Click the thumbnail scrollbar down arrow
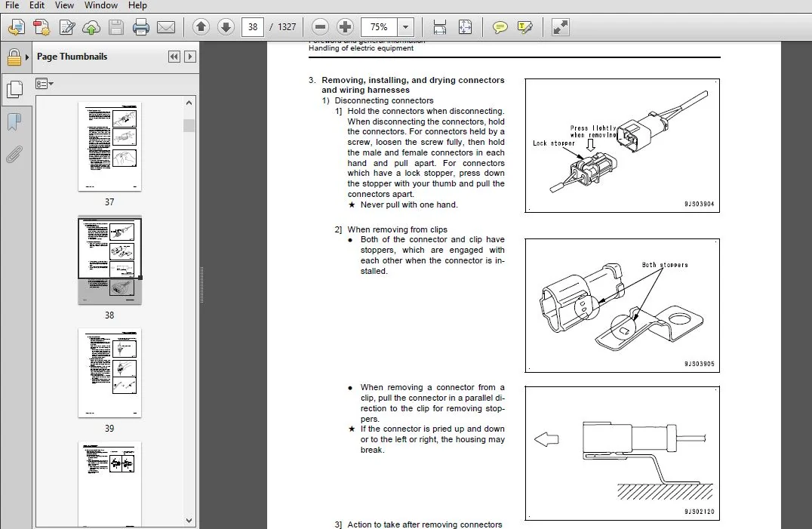This screenshot has height=529, width=812. pos(189,520)
